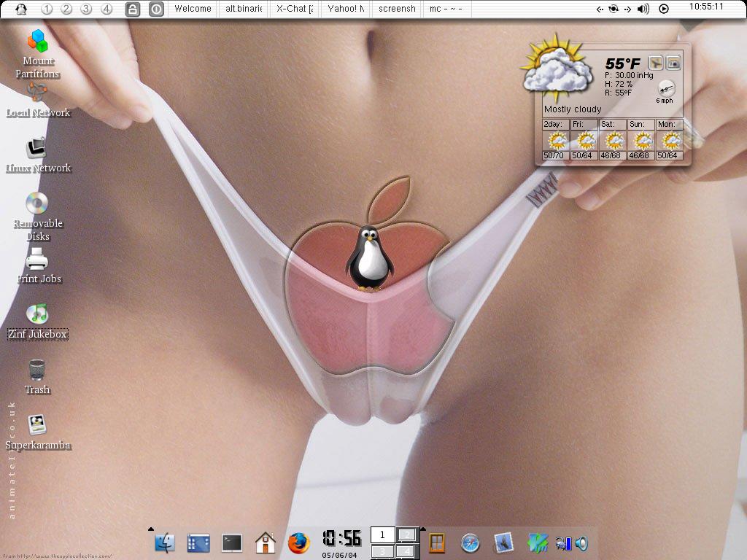747x560 pixels.
Task: Open the Print Jobs desktop icon
Action: pos(36,260)
